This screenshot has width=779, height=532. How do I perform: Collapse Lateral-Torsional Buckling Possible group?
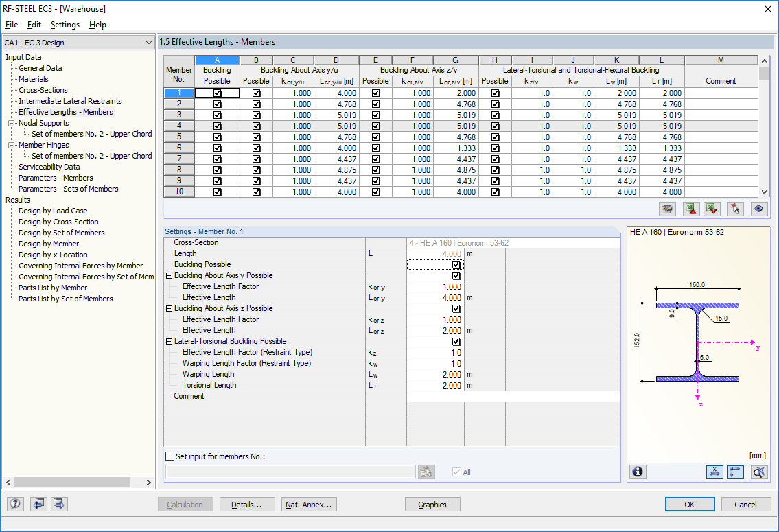tap(169, 342)
